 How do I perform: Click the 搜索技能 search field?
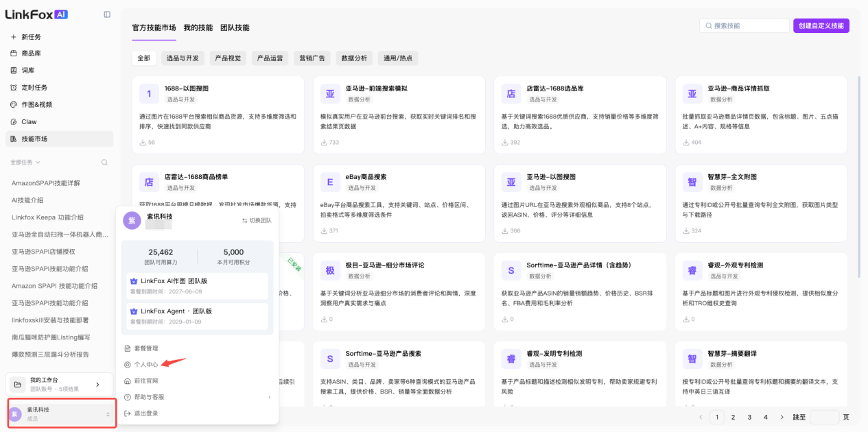click(x=744, y=26)
